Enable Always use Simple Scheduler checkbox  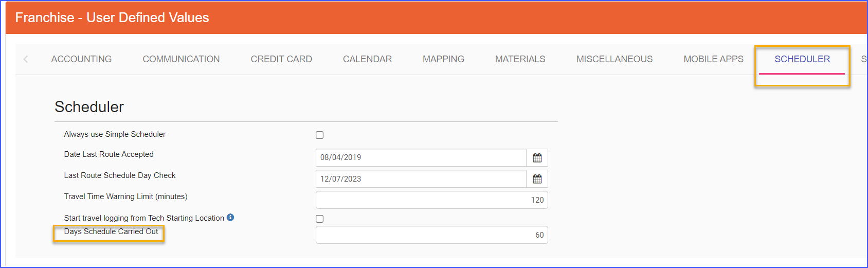coord(319,135)
